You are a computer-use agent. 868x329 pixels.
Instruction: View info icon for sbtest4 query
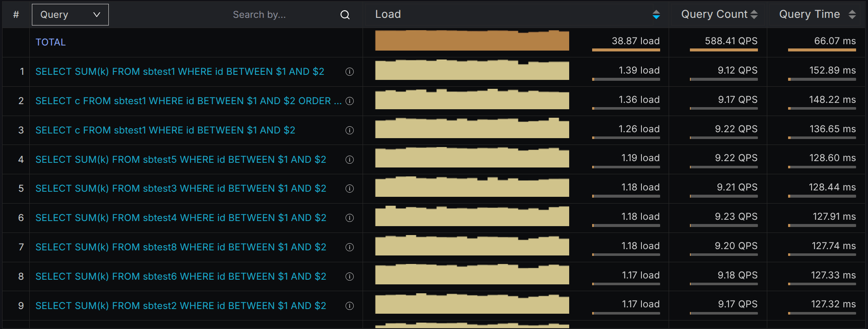349,218
